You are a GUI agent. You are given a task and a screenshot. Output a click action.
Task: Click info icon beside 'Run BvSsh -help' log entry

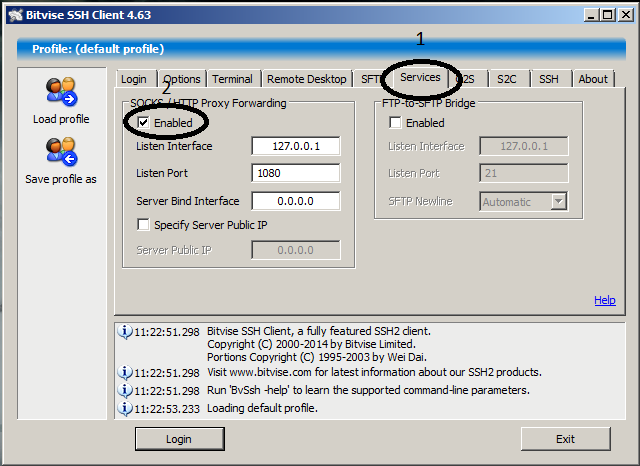(124, 391)
